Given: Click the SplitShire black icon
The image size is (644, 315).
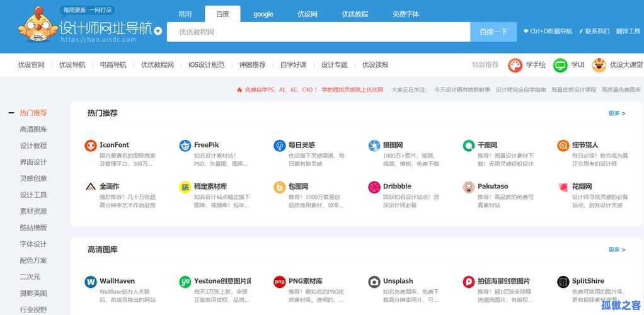Looking at the screenshot, I should click(x=563, y=282).
